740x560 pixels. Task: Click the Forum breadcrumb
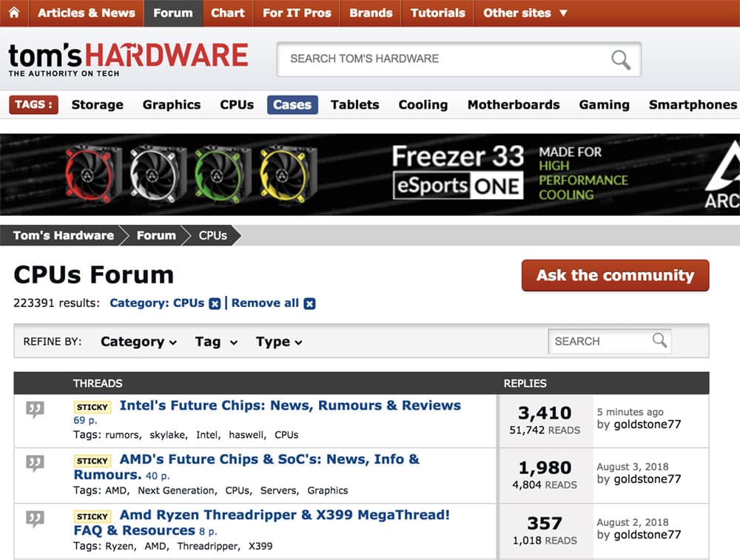click(x=156, y=235)
